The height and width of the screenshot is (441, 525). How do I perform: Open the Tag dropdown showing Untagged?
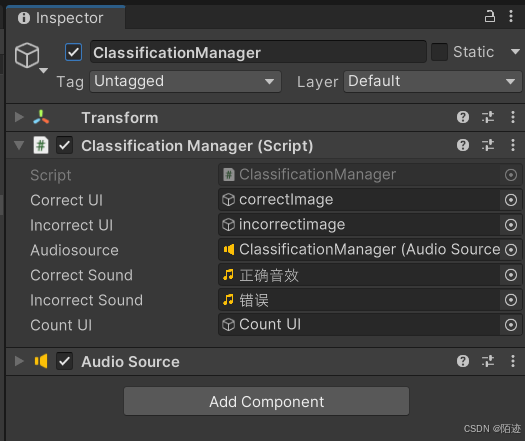185,81
